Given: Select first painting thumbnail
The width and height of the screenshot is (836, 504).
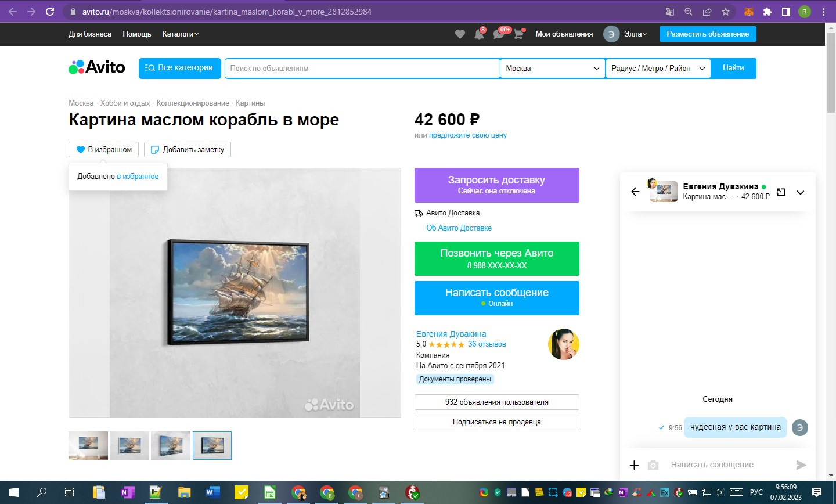Looking at the screenshot, I should point(88,445).
